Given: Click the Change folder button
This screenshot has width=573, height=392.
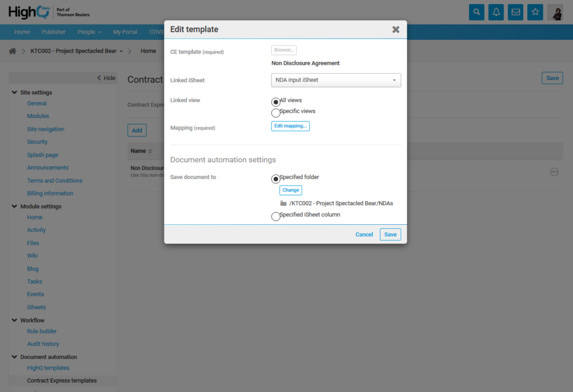Looking at the screenshot, I should [x=290, y=190].
